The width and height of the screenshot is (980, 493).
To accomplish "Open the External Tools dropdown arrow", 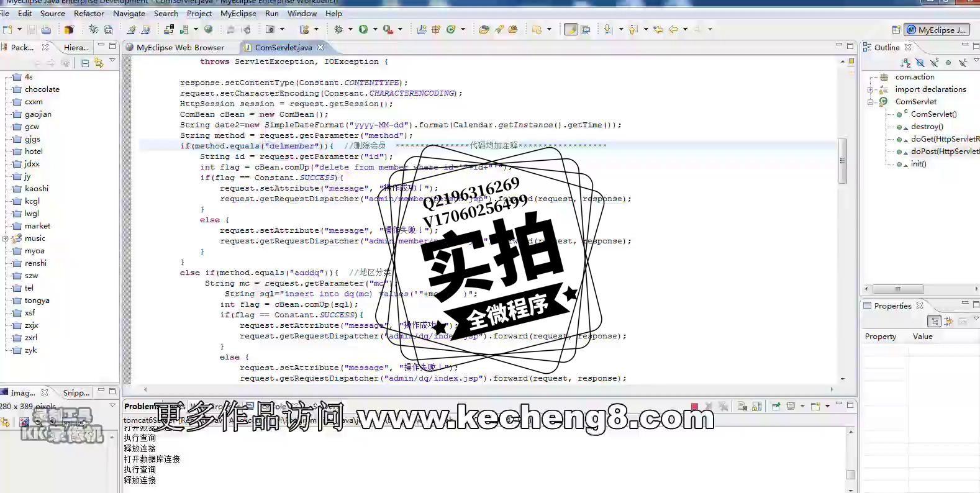I will tap(400, 29).
